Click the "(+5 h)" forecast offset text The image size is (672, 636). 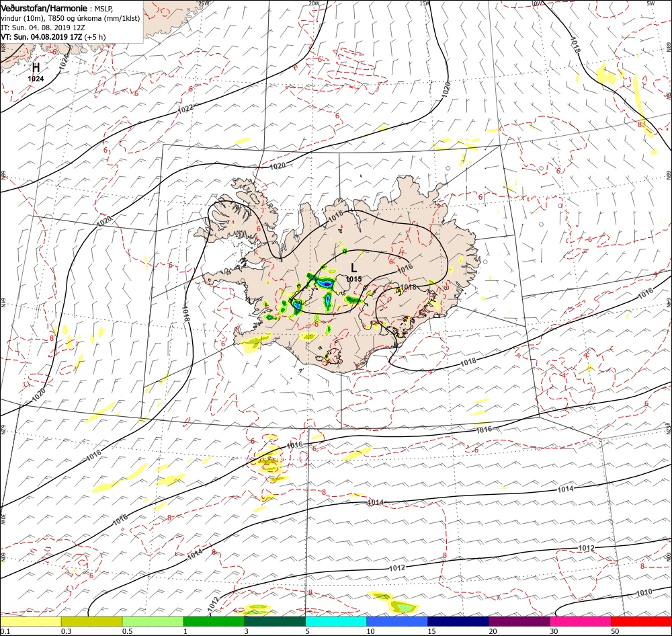point(95,37)
